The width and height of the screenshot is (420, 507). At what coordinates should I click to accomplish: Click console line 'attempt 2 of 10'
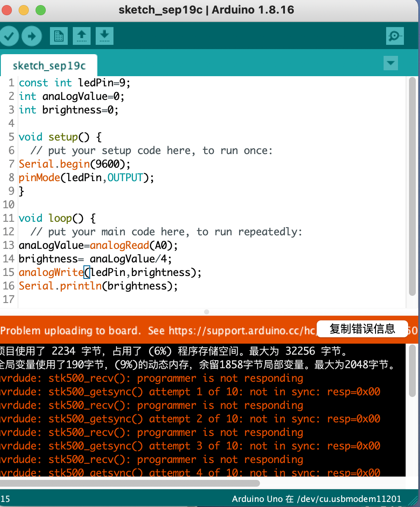190,419
